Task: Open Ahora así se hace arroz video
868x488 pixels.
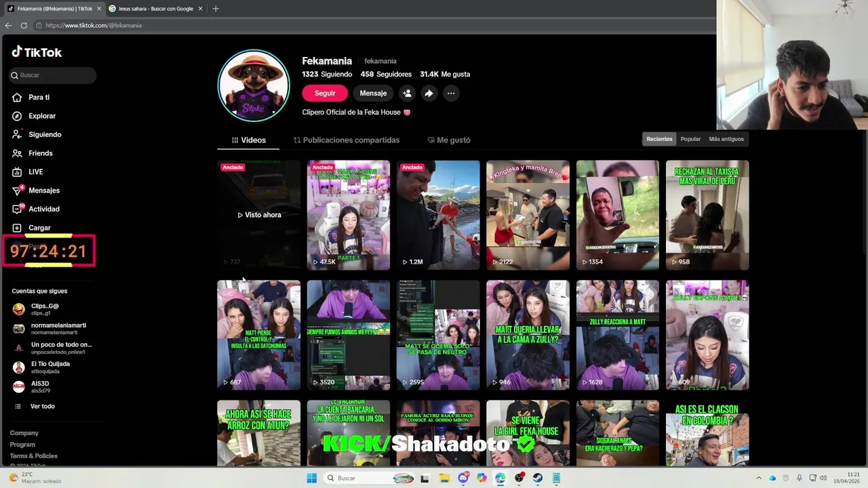Action: coord(258,433)
